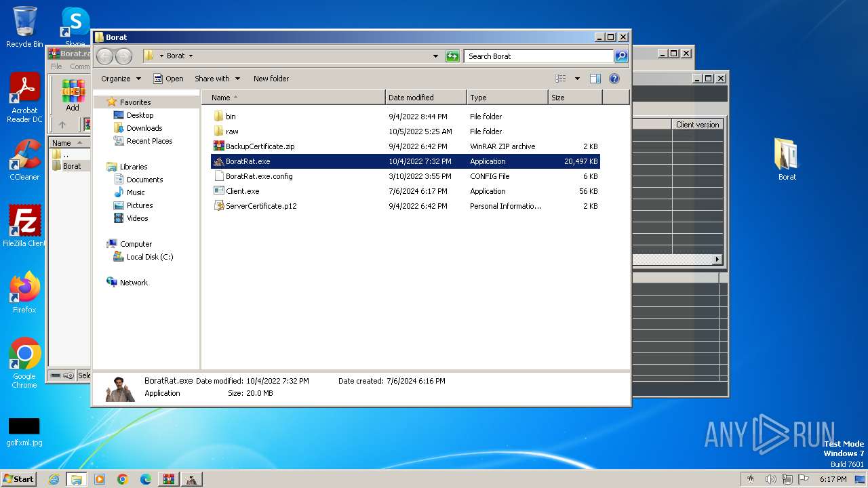Select Borat folder in WinRAR list
The image size is (868, 488).
[71, 166]
